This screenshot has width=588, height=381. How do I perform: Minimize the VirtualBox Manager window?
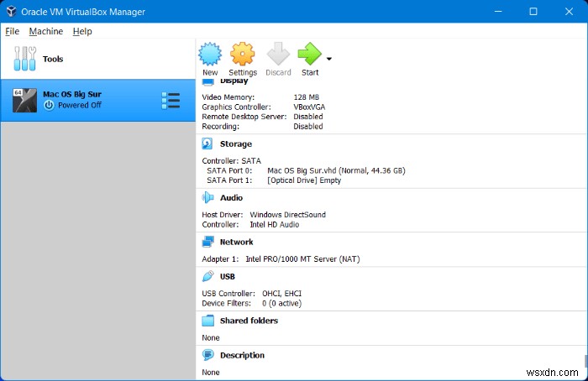point(498,12)
